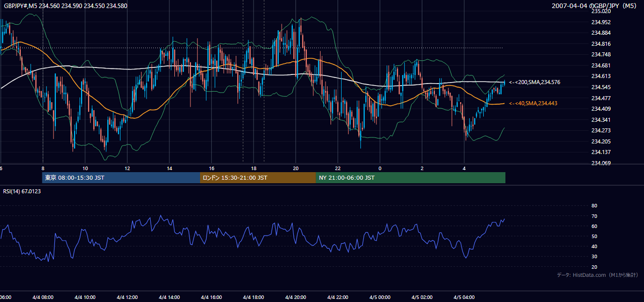
Task: Click the 235.020 price axis label
Action: (x=601, y=11)
